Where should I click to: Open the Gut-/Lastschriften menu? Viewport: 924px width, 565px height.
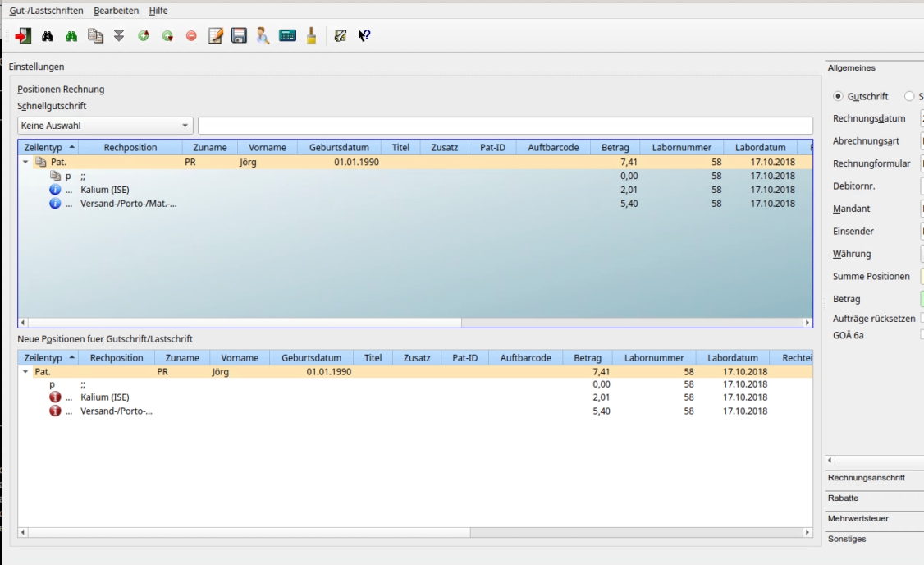(46, 11)
